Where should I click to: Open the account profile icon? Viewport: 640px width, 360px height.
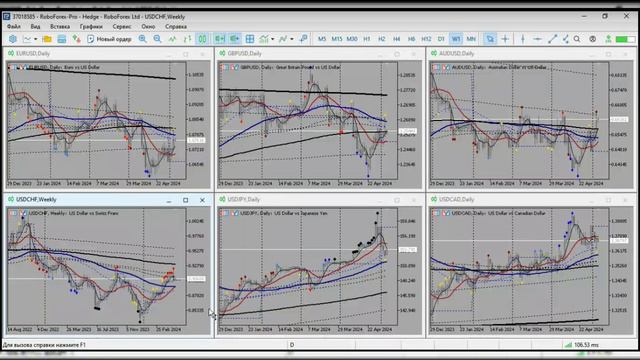pos(592,39)
